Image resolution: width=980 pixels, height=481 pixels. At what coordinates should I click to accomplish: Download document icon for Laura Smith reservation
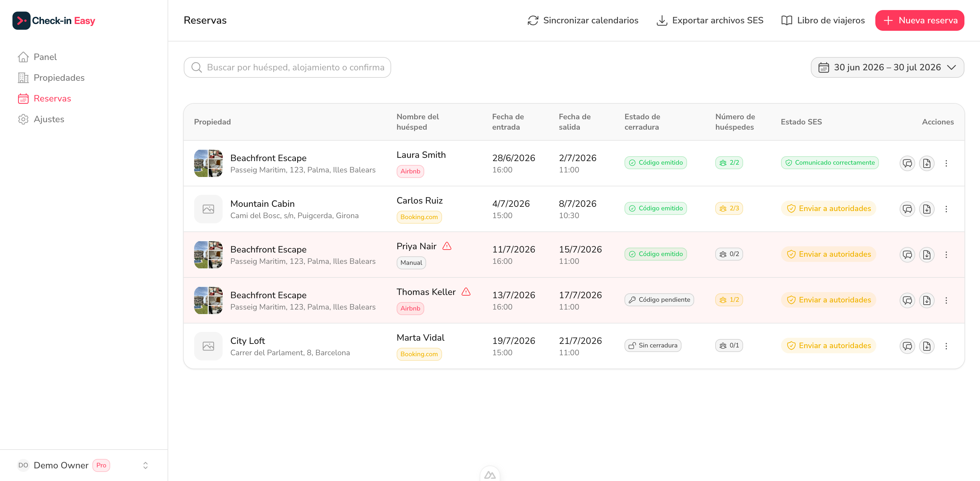[x=927, y=163]
